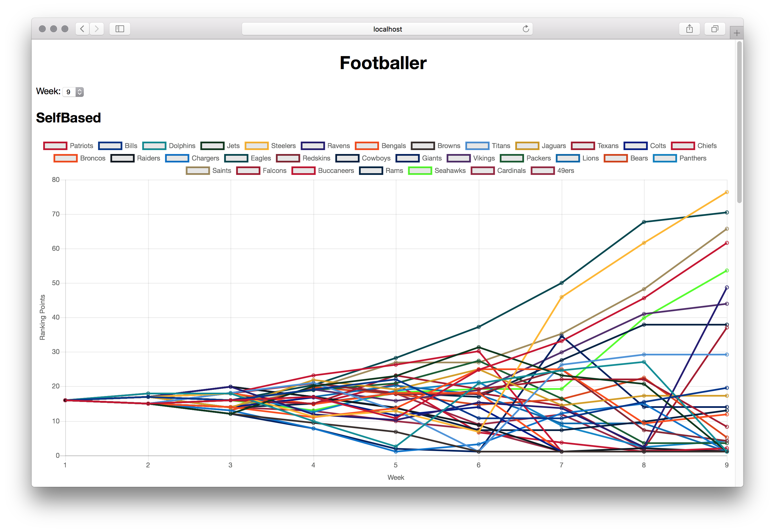
Task: Reload the localhost page
Action: pyautogui.click(x=526, y=29)
